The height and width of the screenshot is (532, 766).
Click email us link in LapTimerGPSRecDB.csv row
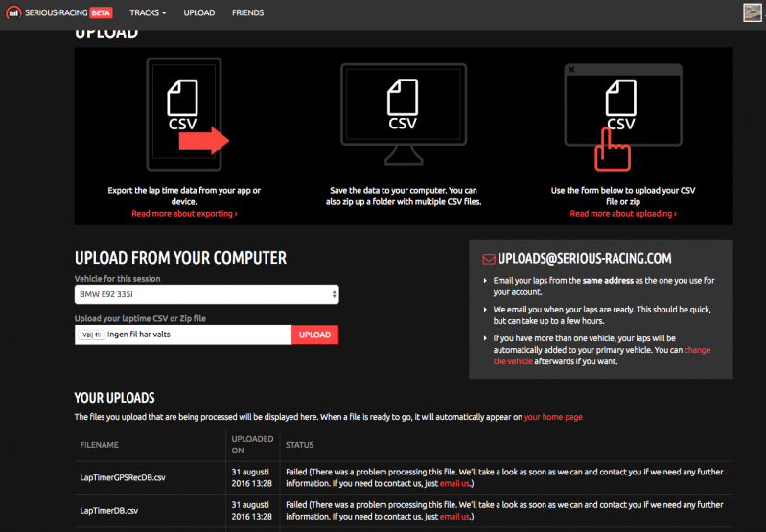coord(454,484)
